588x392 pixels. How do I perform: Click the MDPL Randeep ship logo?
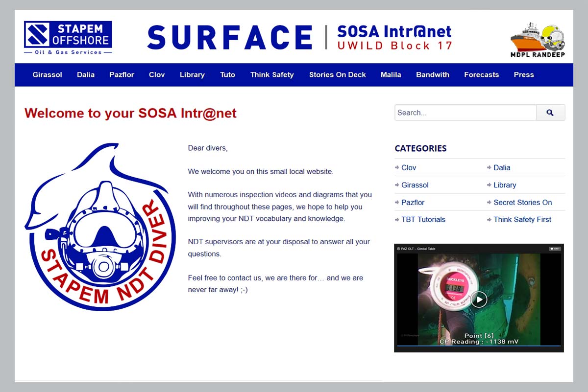click(538, 40)
